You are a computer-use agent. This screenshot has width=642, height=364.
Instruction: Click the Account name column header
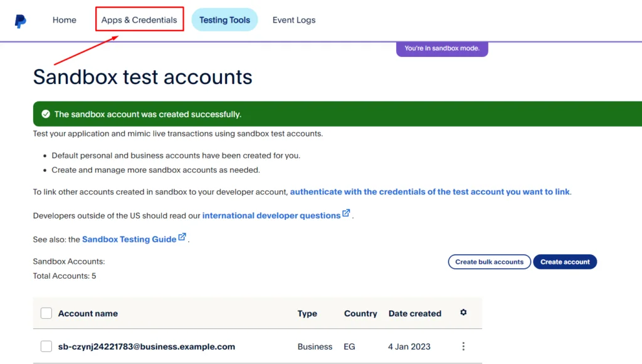[88, 314]
